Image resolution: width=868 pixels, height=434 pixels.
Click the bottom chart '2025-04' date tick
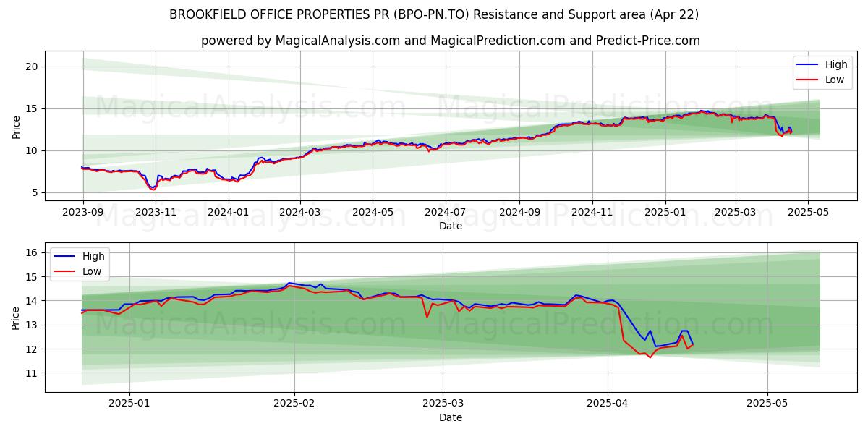tap(608, 404)
